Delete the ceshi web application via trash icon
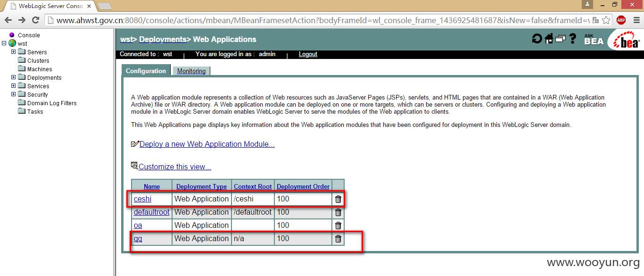The image size is (644, 276). tap(338, 199)
